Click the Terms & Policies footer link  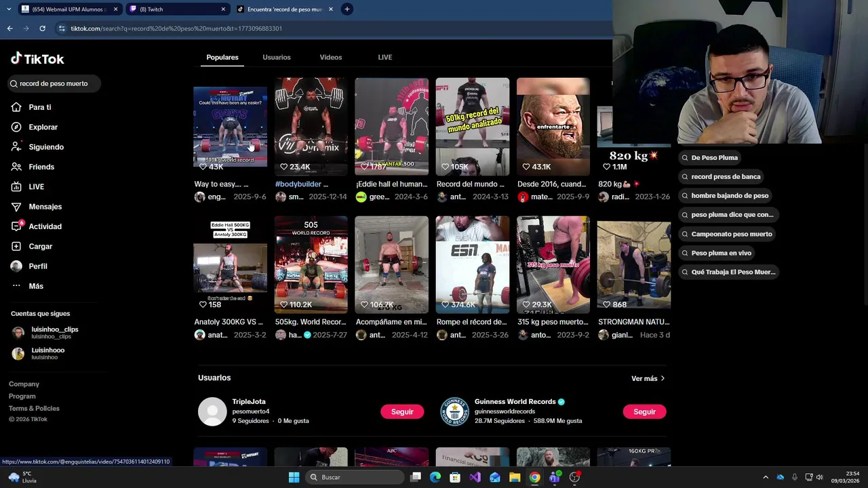tap(34, 409)
